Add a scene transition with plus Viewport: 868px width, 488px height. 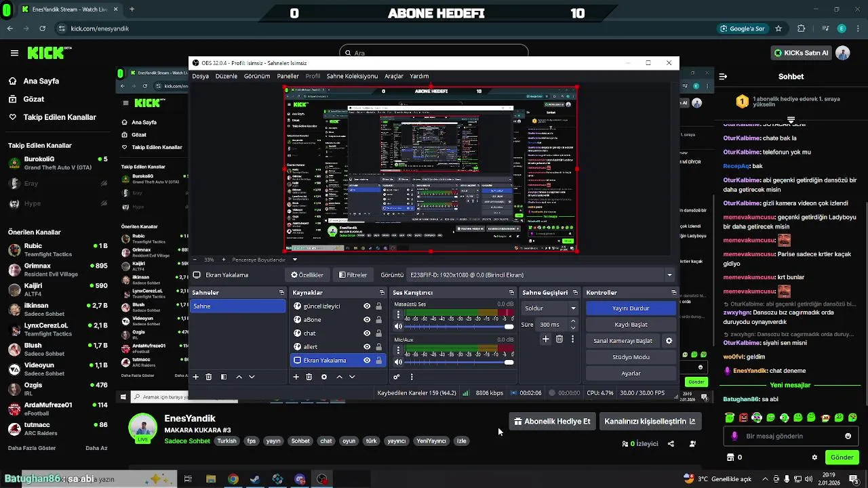click(545, 339)
